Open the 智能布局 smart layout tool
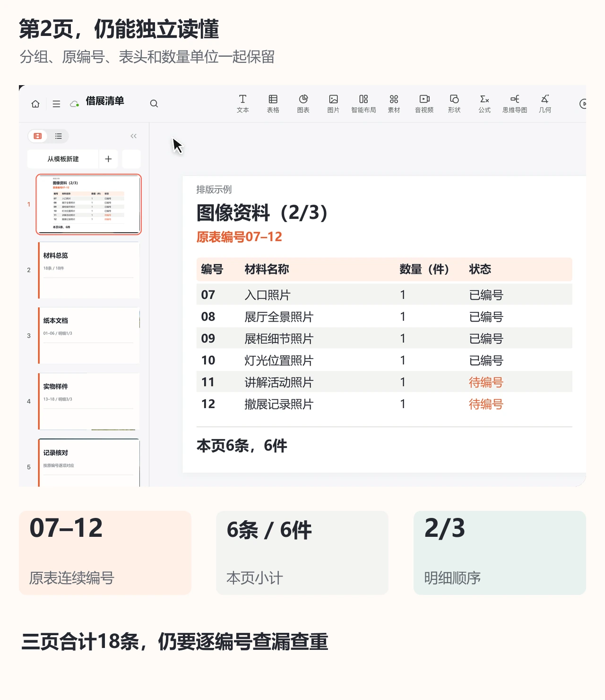 click(363, 104)
